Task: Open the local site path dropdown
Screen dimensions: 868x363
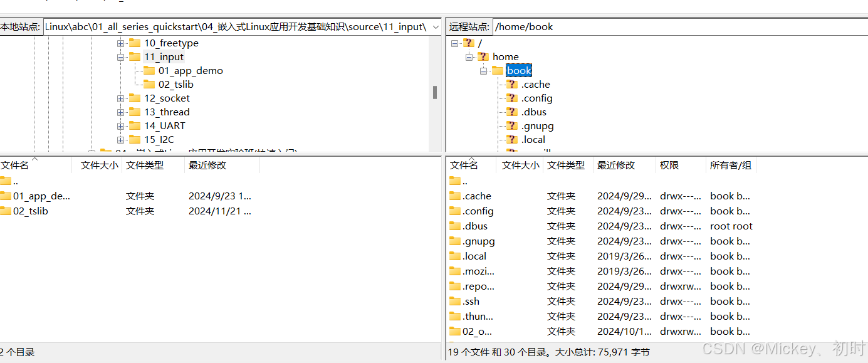Action: [x=436, y=27]
